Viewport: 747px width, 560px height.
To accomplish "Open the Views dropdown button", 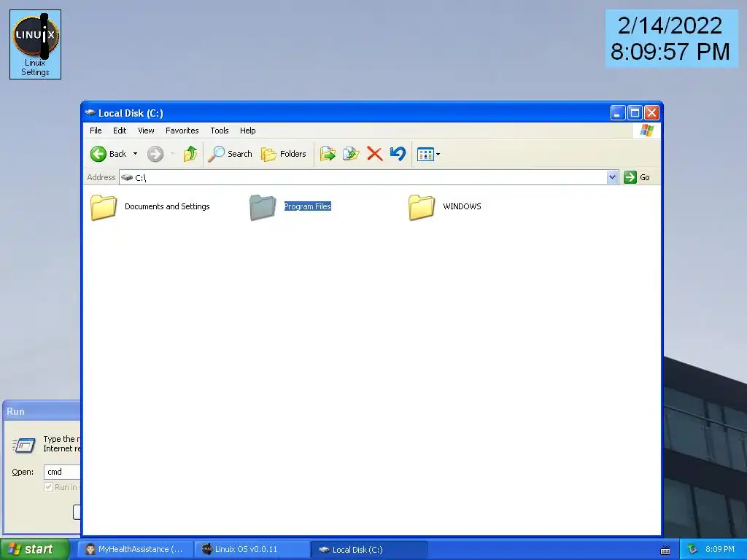I will (428, 154).
